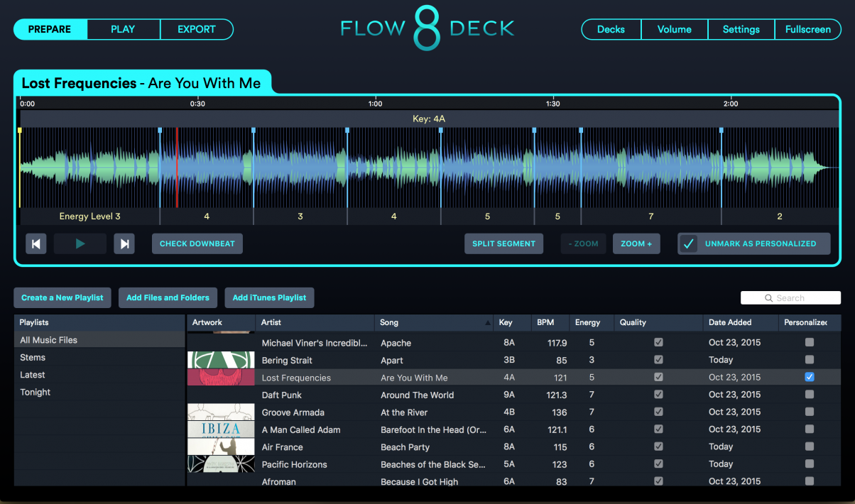Click the 1:00 mark on the time ruler
This screenshot has width=855, height=504.
click(375, 104)
